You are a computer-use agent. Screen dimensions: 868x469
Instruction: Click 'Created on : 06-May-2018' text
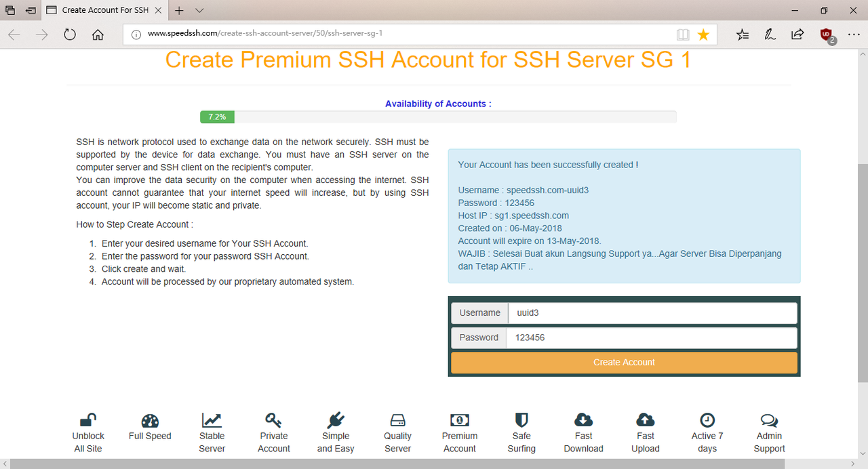pyautogui.click(x=510, y=228)
